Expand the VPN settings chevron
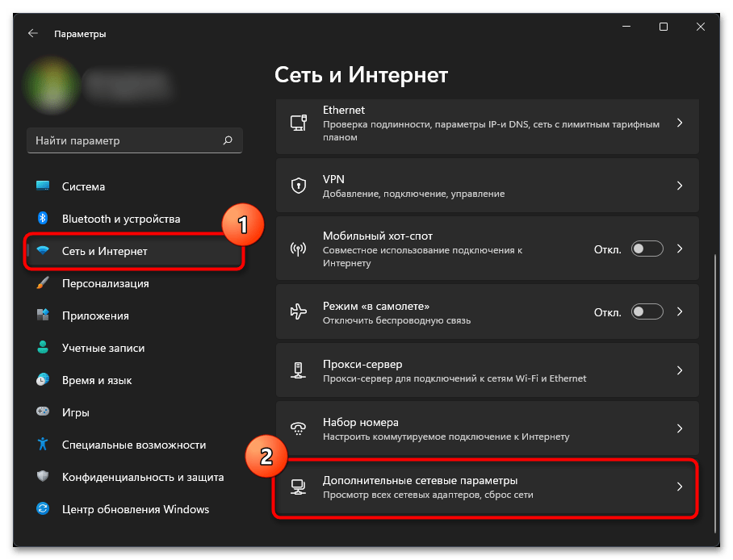The image size is (733, 560). tap(680, 186)
